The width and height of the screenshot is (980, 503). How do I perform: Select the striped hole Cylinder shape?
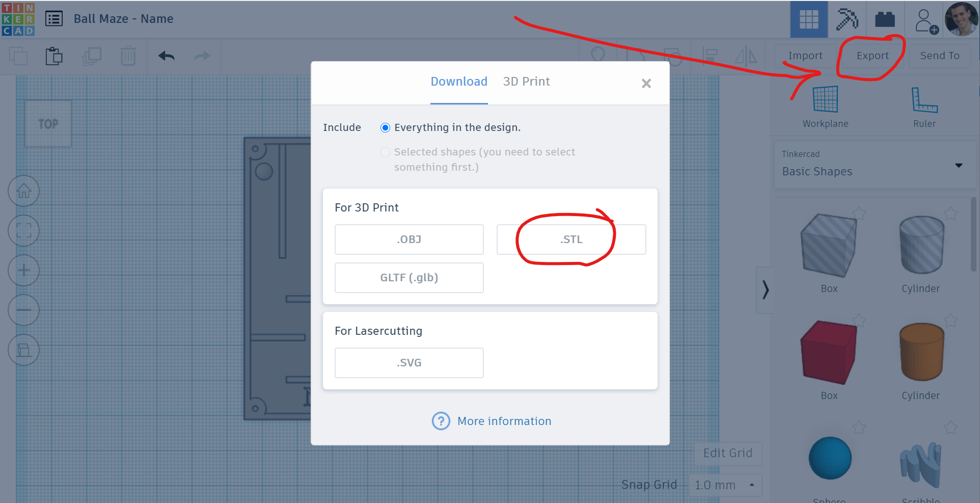[x=922, y=245]
